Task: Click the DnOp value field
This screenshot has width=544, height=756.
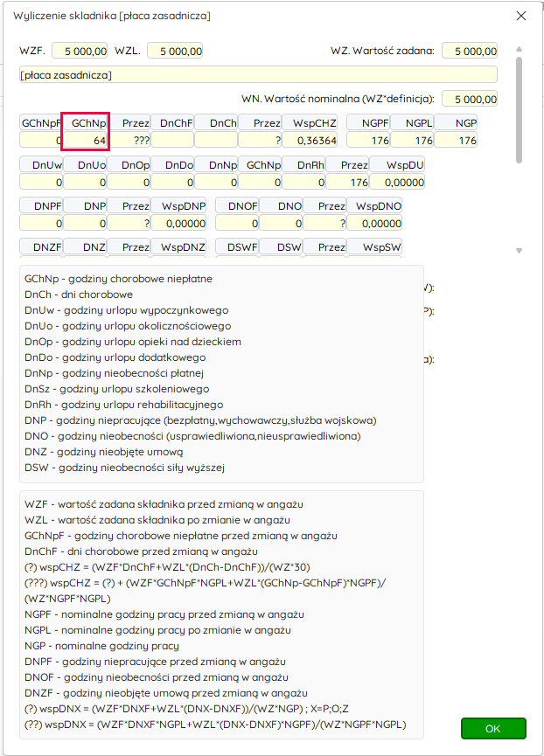Action: tap(129, 183)
